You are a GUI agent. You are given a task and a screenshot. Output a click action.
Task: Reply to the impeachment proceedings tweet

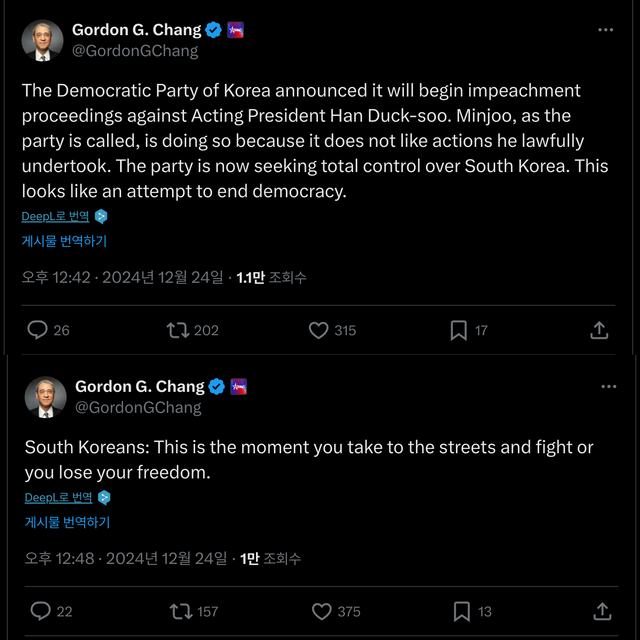click(x=38, y=330)
